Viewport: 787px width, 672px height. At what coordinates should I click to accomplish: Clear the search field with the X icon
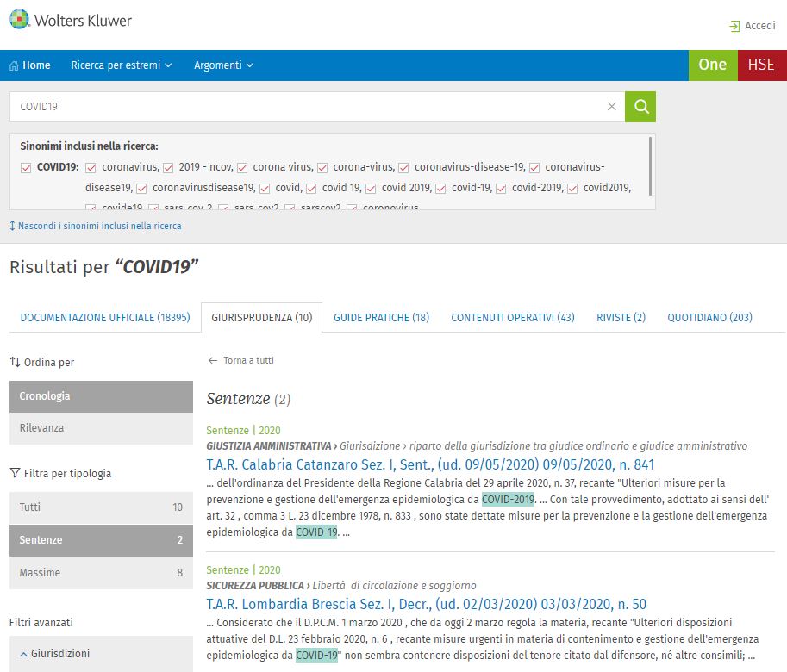click(612, 107)
